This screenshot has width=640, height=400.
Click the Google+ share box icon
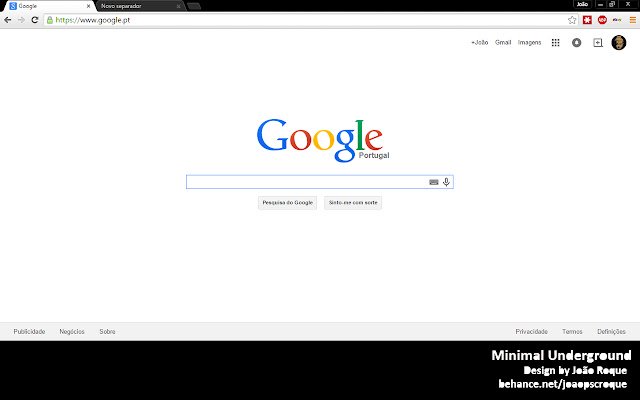pyautogui.click(x=598, y=42)
